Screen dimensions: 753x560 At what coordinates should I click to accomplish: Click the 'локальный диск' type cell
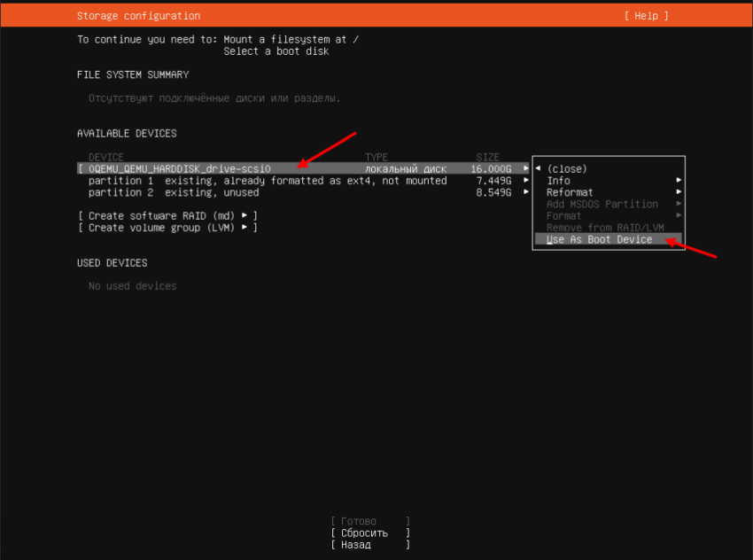406,169
